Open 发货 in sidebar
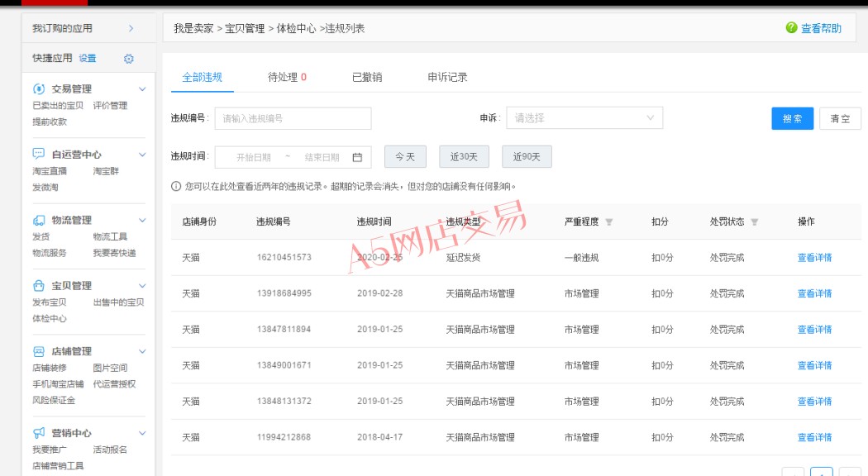Viewport: 868px width, 476px height. point(41,236)
